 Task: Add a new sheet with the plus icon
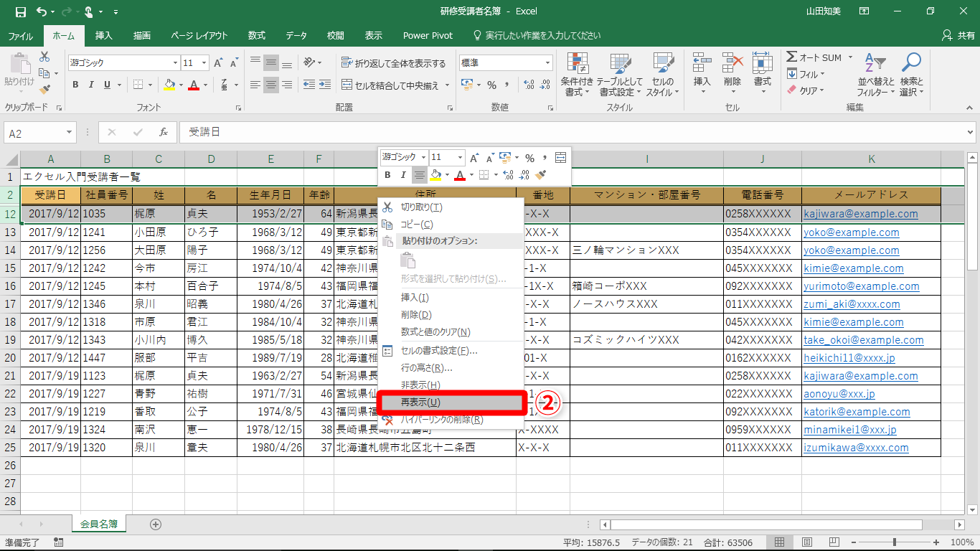156,524
